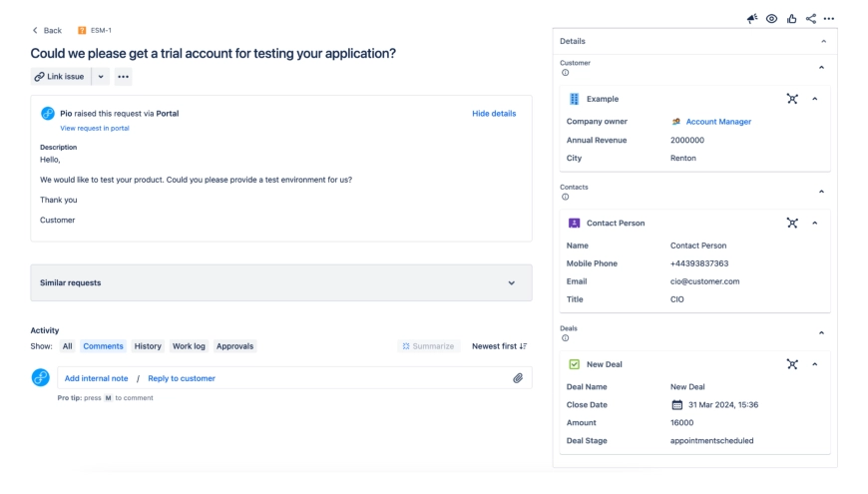The image size is (868, 494).
Task: Click the Link issue button
Action: click(x=60, y=77)
